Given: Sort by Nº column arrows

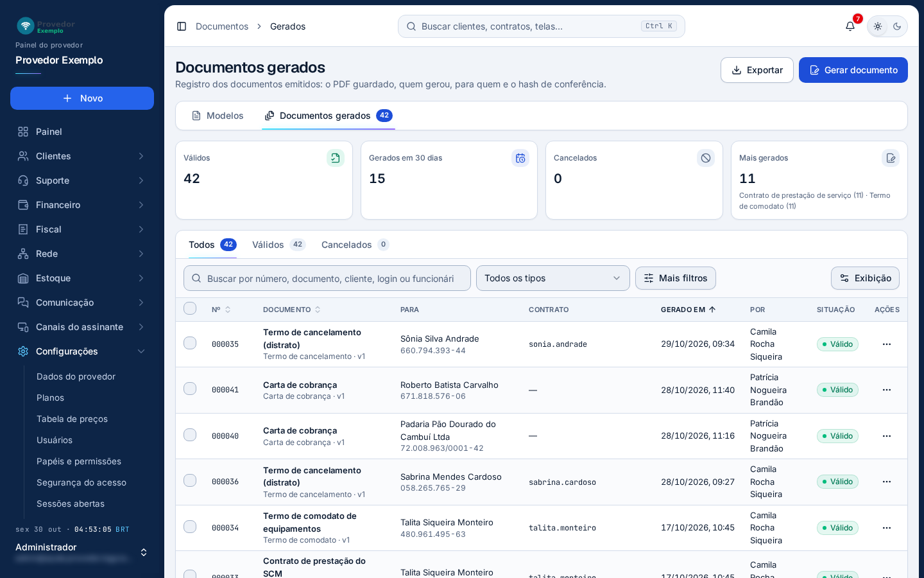Looking at the screenshot, I should [x=228, y=310].
